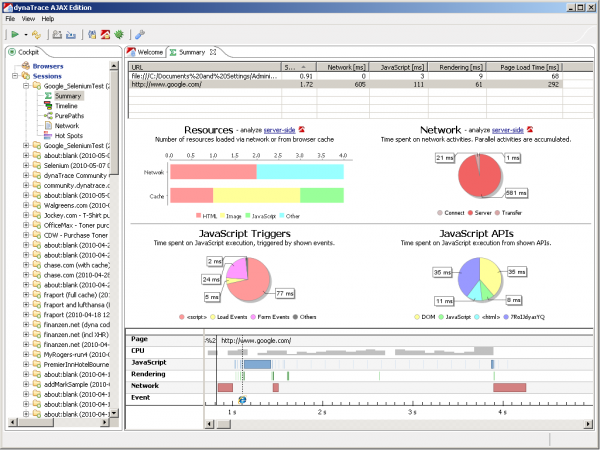Expand the OfficeMax - Toner purchase session
The height and width of the screenshot is (450, 600).
[26, 225]
